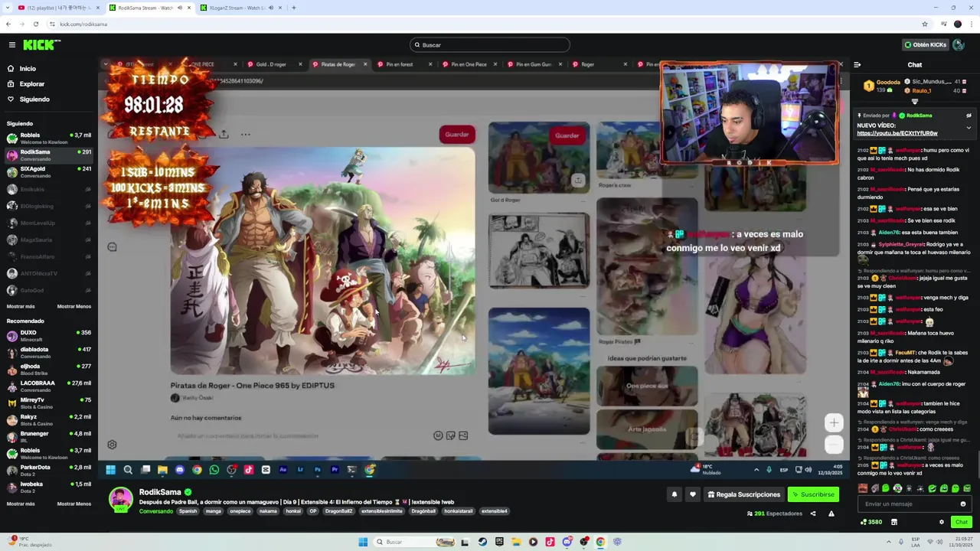
Task: Open SIXAgold channel in sidebar
Action: pos(48,172)
